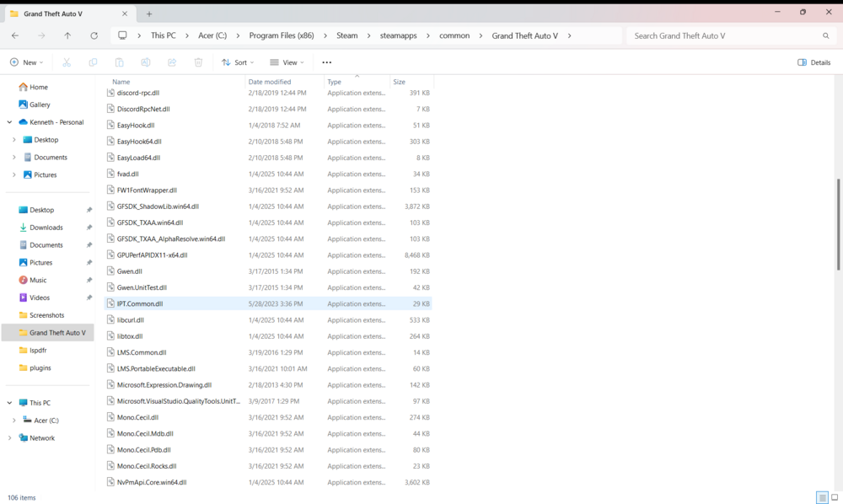The width and height of the screenshot is (843, 504).
Task: Click the Paste icon in the toolbar
Action: (x=121, y=62)
